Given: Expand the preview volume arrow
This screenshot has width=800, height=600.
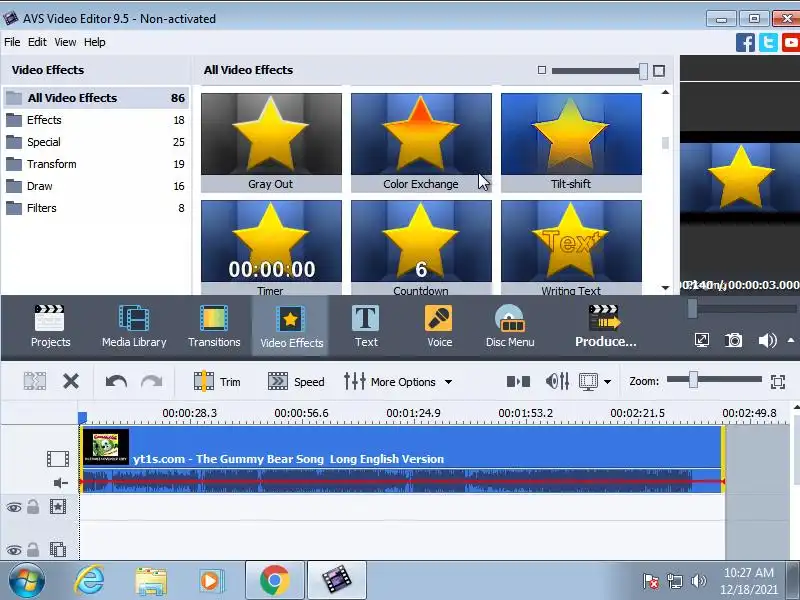Looking at the screenshot, I should tap(791, 340).
